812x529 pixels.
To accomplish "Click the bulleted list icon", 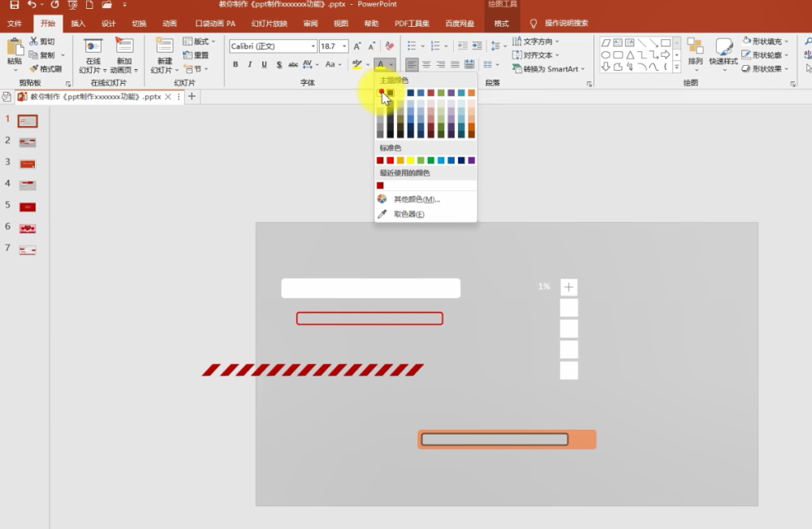I will (x=412, y=46).
